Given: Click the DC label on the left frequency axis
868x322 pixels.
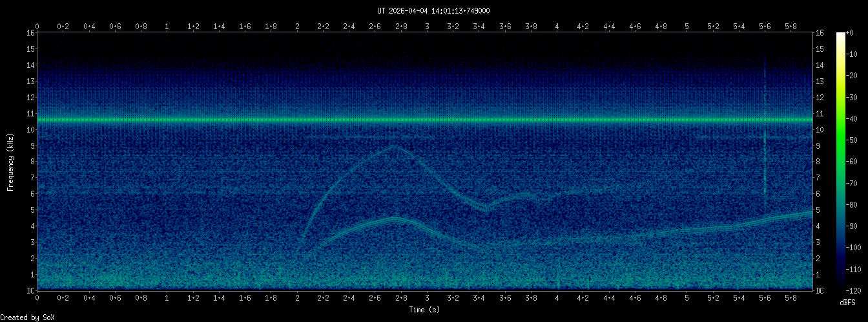Looking at the screenshot, I should [30, 291].
